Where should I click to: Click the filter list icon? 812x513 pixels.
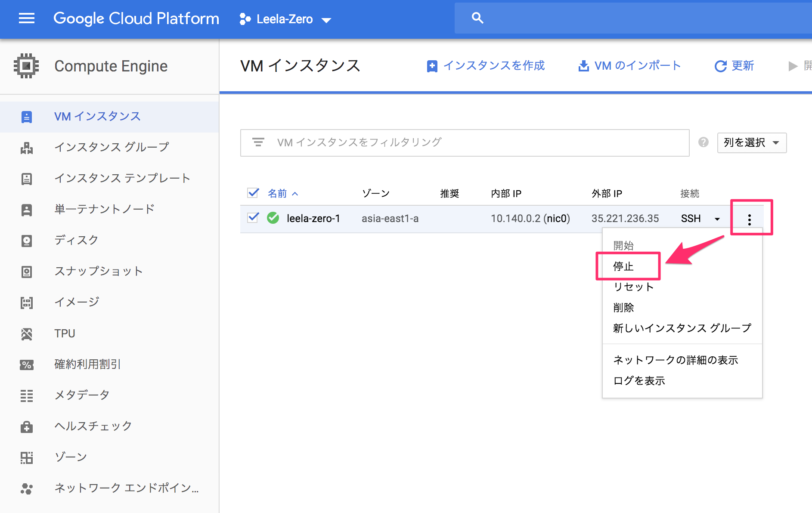pyautogui.click(x=258, y=142)
